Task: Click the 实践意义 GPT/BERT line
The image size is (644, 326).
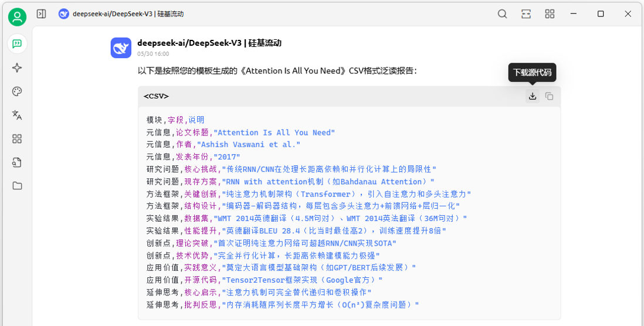Action: point(281,268)
